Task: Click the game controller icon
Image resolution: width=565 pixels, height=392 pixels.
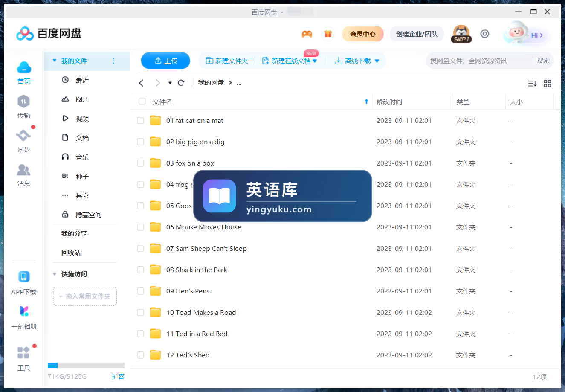Action: tap(307, 34)
